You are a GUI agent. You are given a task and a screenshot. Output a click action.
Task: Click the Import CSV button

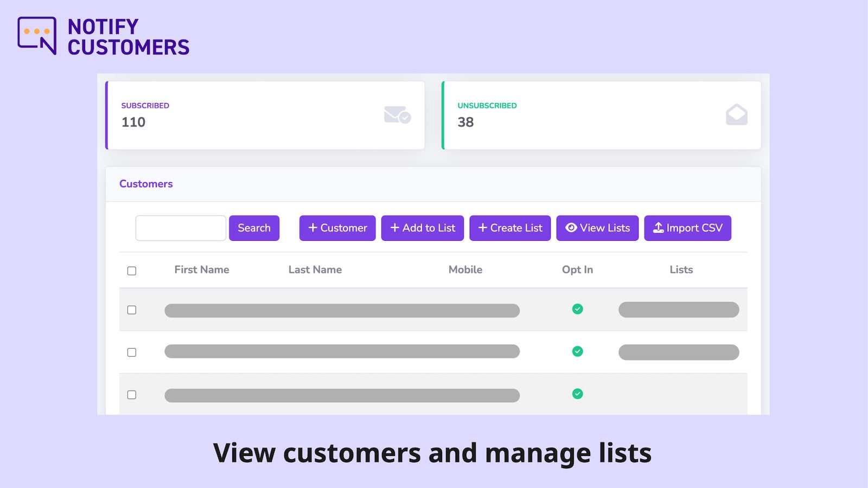click(687, 228)
